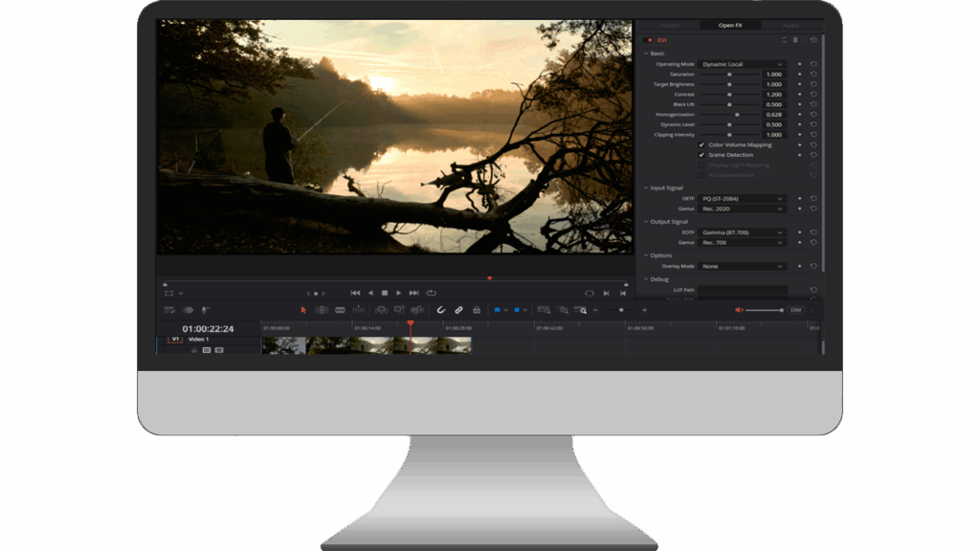Select the arrow Selection Mode tool
This screenshot has height=551, width=980.
coord(304,310)
